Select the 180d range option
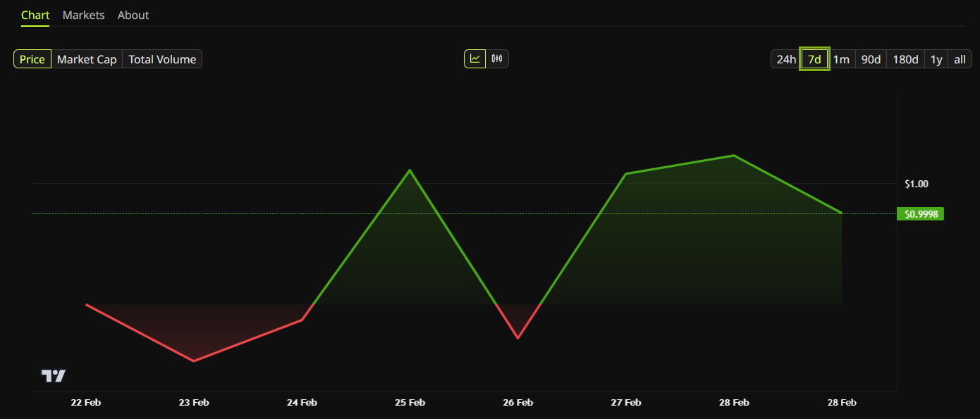 click(x=905, y=59)
